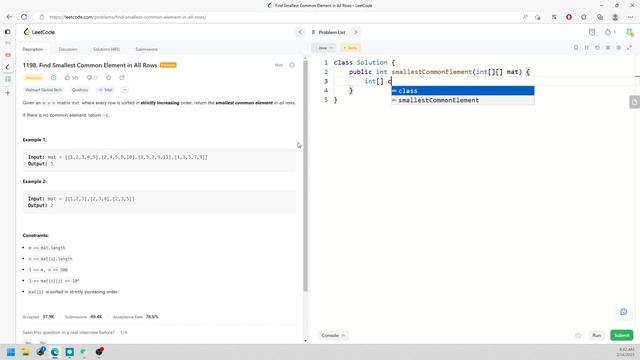Select the LeetCode vertical tab icon
The height and width of the screenshot is (360, 640).
coord(7,67)
